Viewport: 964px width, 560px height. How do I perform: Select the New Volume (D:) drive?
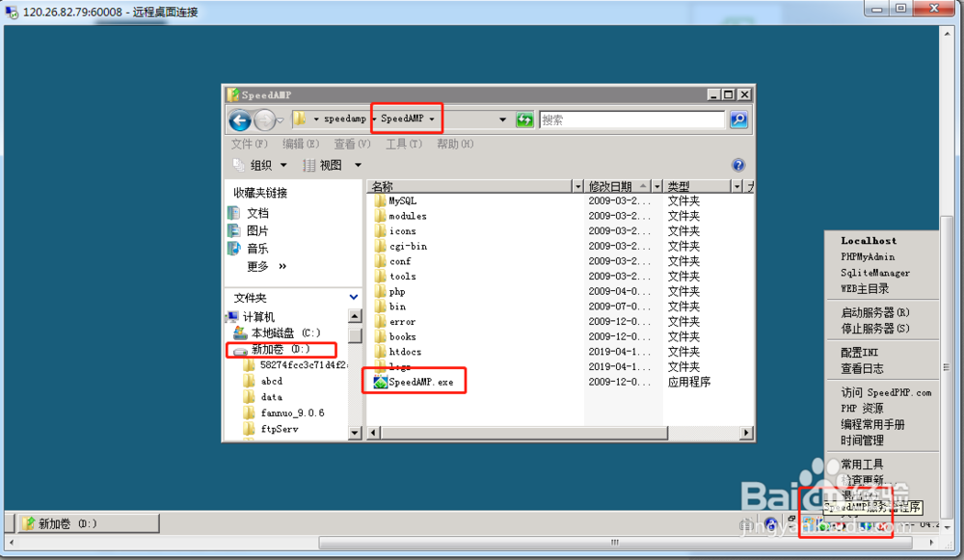coord(281,349)
